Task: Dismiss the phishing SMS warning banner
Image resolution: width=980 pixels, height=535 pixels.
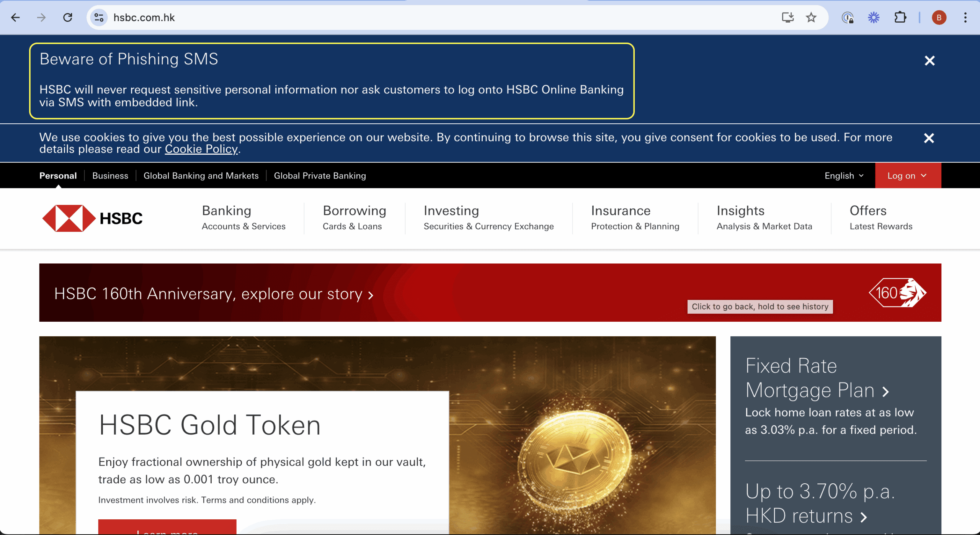Action: pyautogui.click(x=929, y=61)
